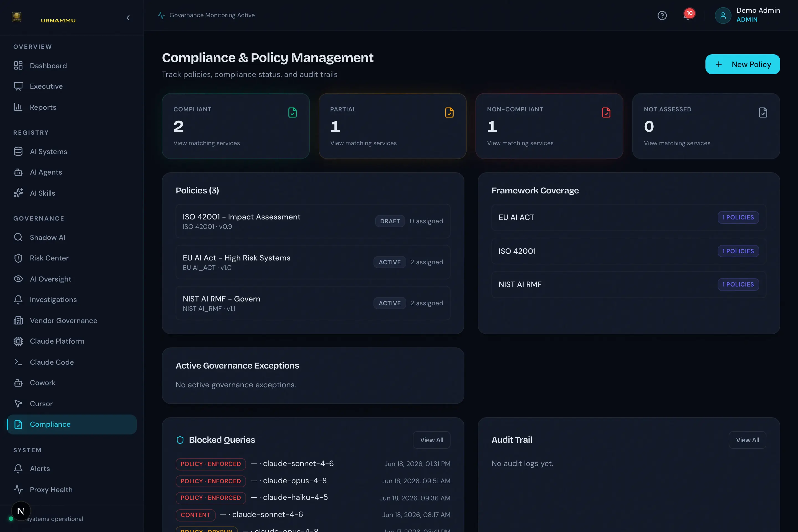Click the Dashboard grid icon in the sidebar

click(18, 65)
